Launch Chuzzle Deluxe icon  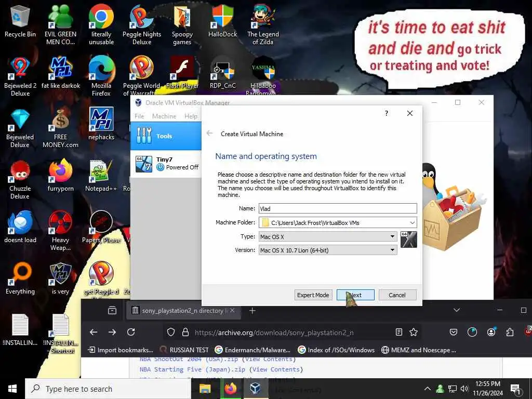tap(20, 180)
